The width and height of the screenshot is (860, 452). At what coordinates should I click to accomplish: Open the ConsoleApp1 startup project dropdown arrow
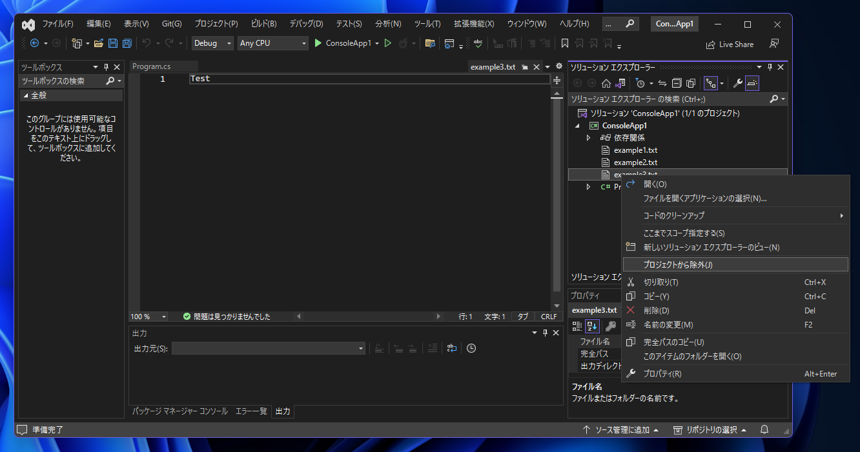[377, 43]
